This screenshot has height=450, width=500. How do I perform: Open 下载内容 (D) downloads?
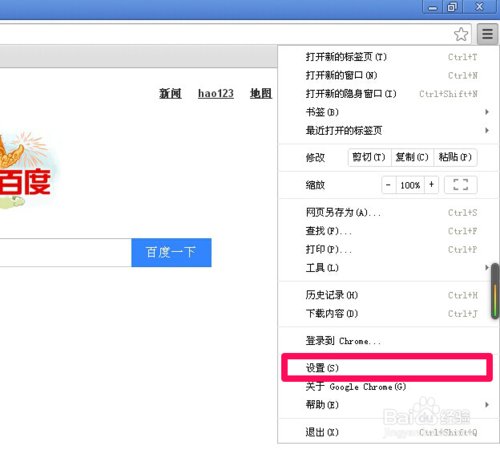click(388, 313)
